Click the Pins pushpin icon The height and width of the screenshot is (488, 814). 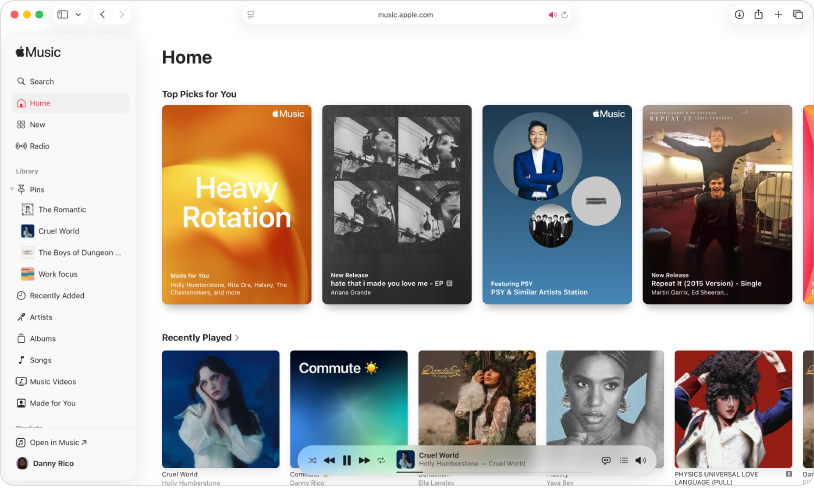pyautogui.click(x=21, y=189)
